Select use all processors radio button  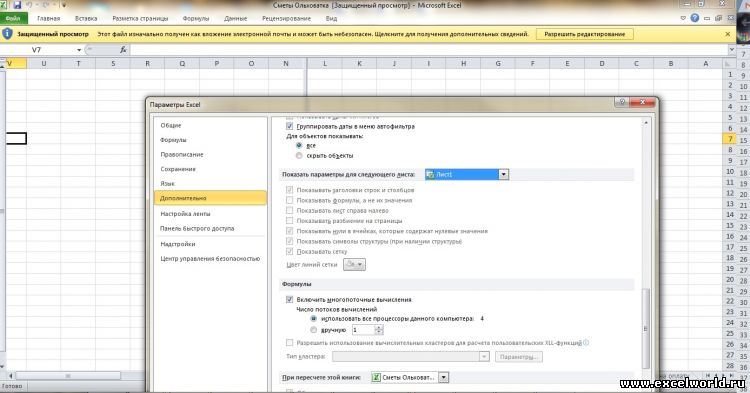[x=313, y=318]
